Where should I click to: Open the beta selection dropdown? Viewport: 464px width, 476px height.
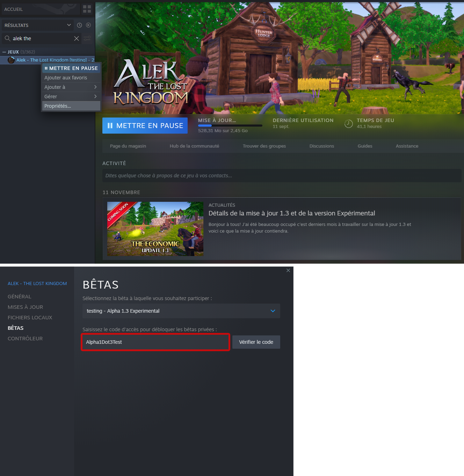point(181,311)
